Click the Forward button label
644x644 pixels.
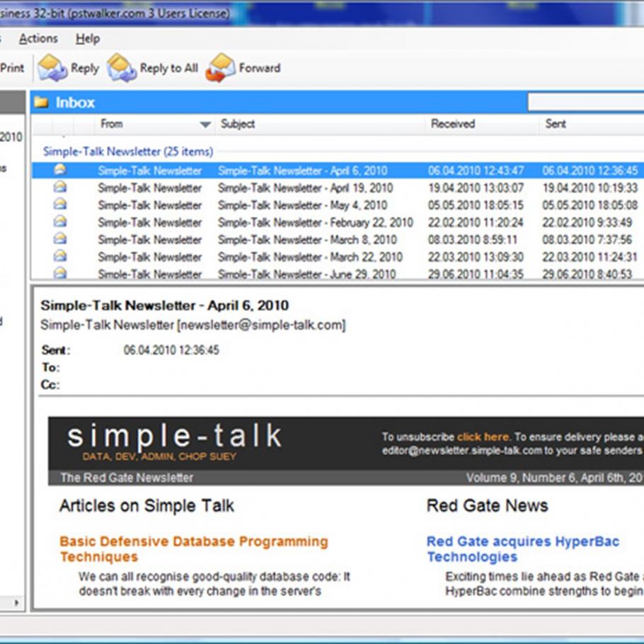tap(260, 68)
